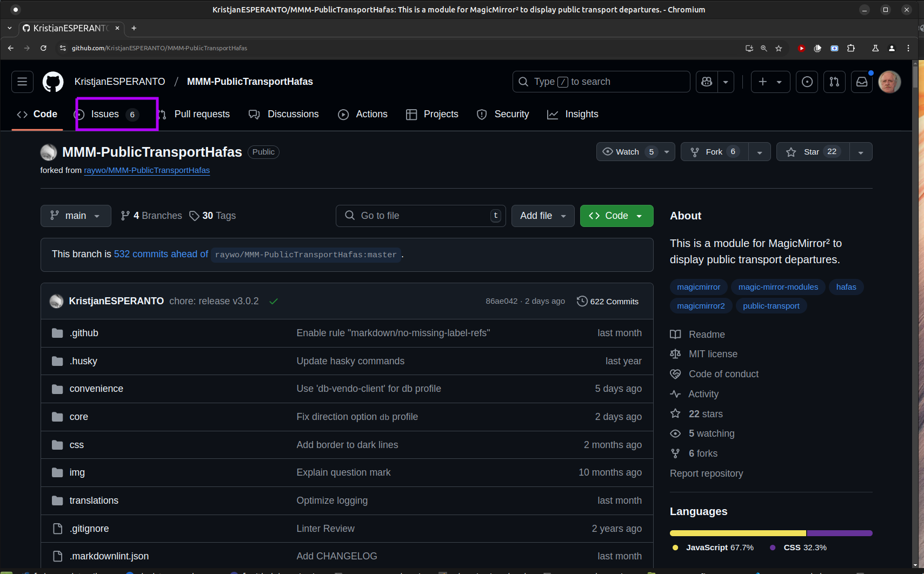Click the commit history clock icon

(582, 301)
